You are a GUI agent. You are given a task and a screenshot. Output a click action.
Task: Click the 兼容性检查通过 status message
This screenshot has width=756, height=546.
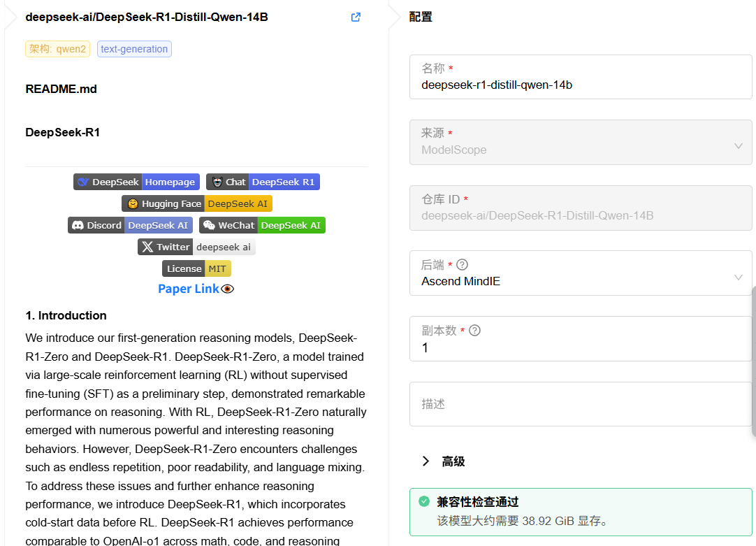[477, 502]
